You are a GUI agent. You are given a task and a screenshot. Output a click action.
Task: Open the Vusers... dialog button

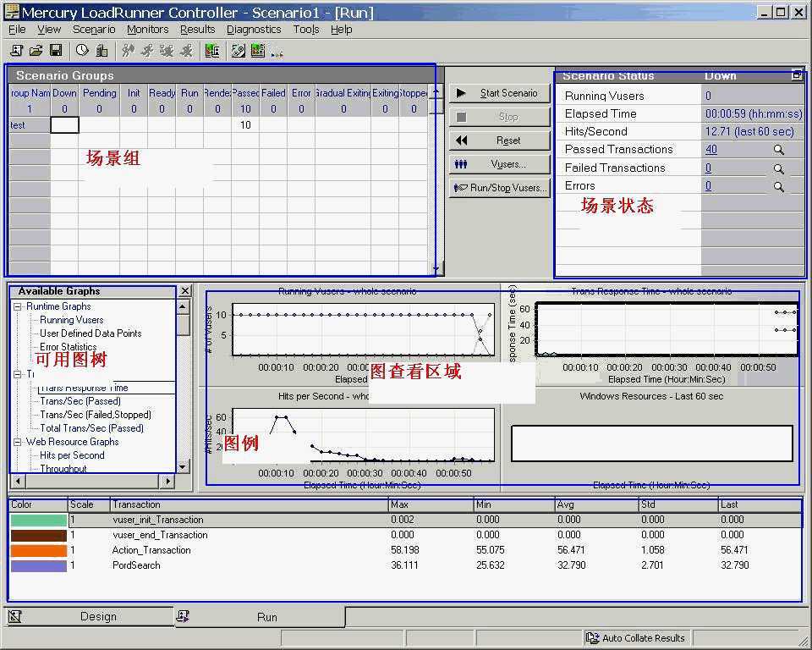(499, 164)
